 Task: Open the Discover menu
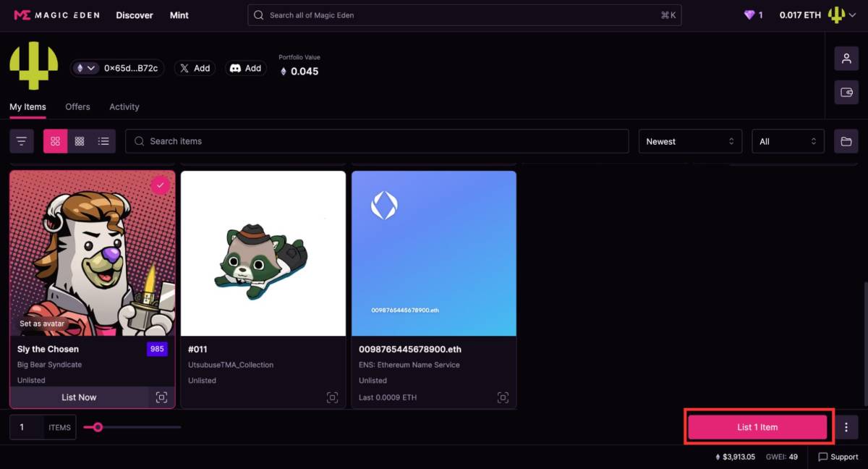(135, 15)
